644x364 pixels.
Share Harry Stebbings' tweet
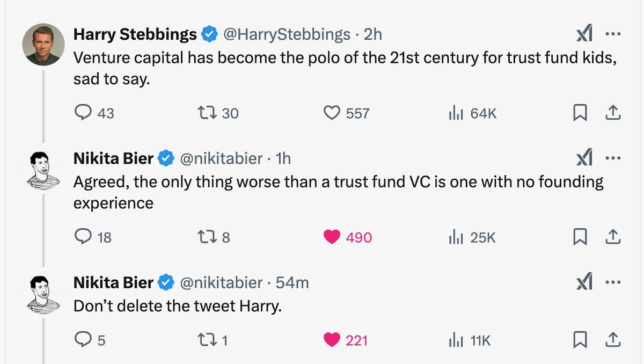pos(612,113)
